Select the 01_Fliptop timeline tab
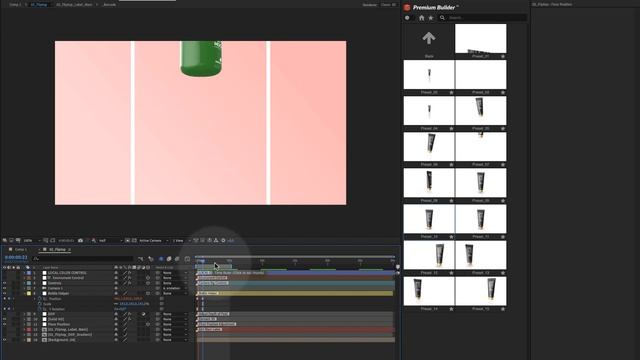The width and height of the screenshot is (640, 360). [57, 249]
